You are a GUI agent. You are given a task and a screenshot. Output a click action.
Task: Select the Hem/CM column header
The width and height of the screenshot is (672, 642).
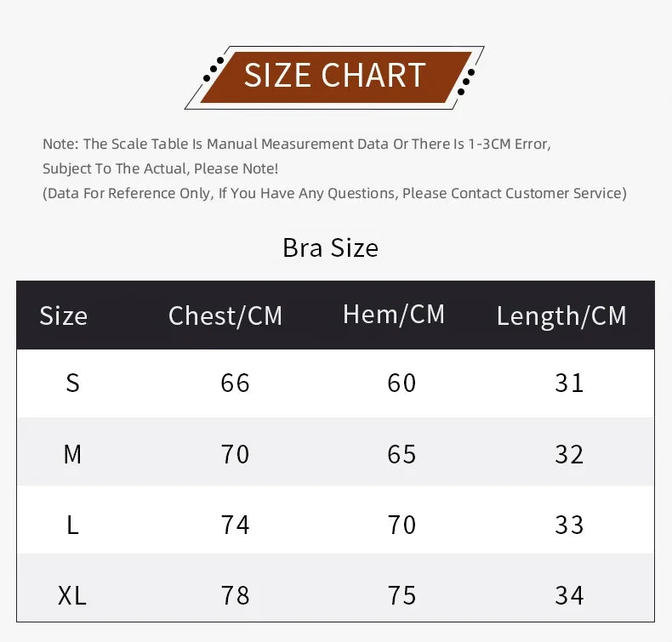tap(394, 315)
